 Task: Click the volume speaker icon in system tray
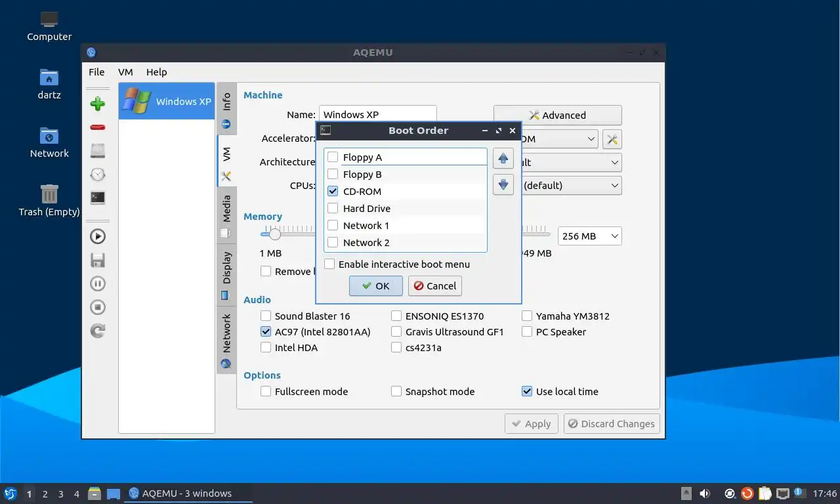[705, 493]
